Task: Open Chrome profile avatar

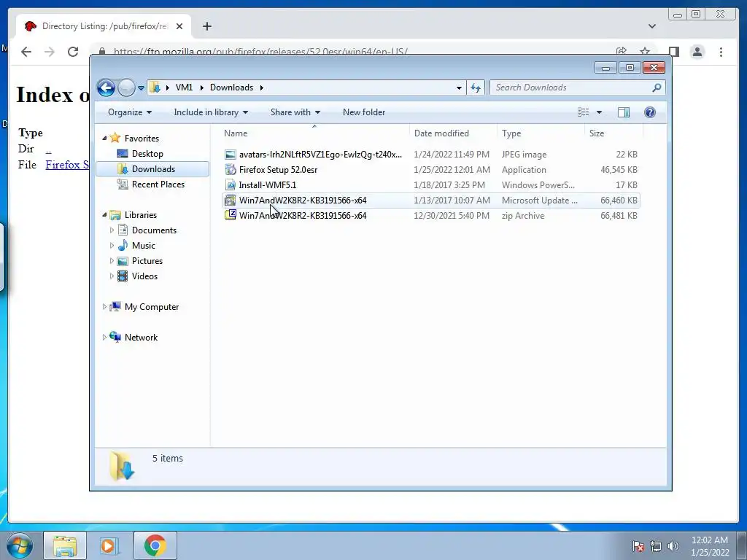Action: [x=697, y=52]
